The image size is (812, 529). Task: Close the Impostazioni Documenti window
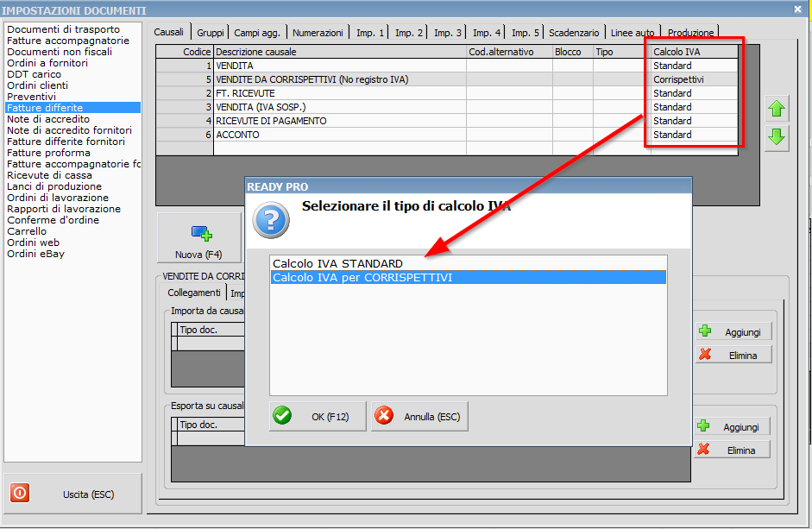point(797,9)
